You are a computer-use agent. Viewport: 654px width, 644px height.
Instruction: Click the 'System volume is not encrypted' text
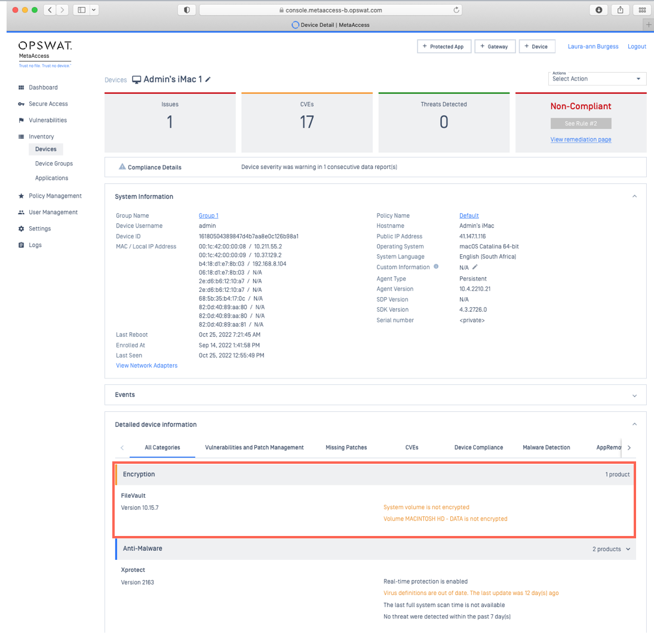pos(426,507)
